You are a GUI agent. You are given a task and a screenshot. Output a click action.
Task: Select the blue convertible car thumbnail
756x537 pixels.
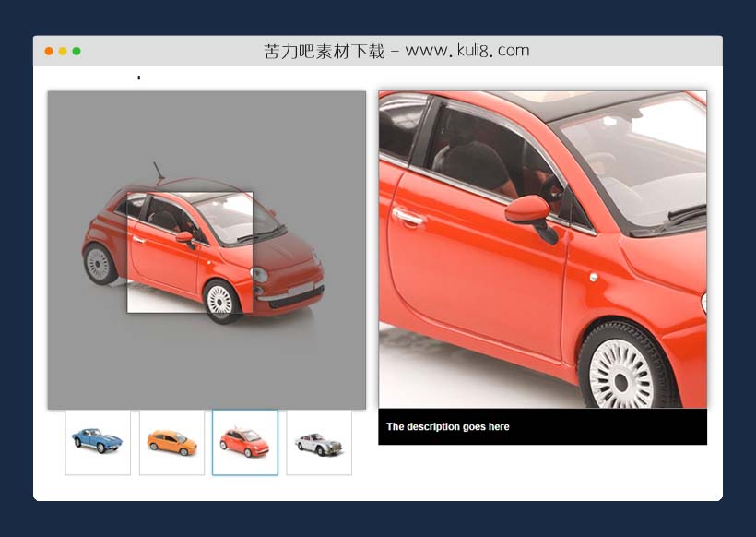pyautogui.click(x=98, y=443)
